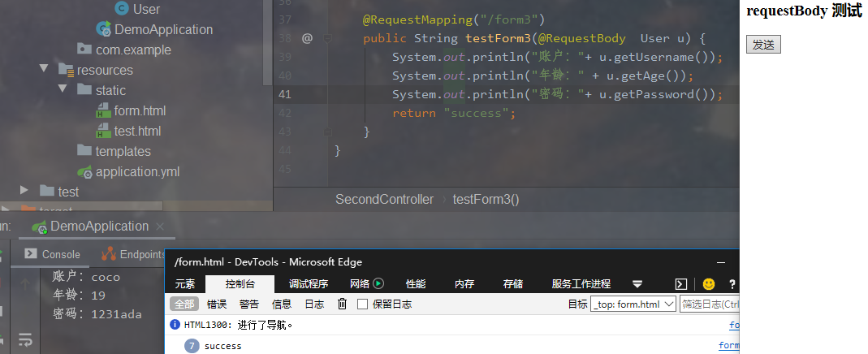Image resolution: width=868 pixels, height=354 pixels.
Task: Open the 内存 tab in DevTools
Action: click(464, 283)
